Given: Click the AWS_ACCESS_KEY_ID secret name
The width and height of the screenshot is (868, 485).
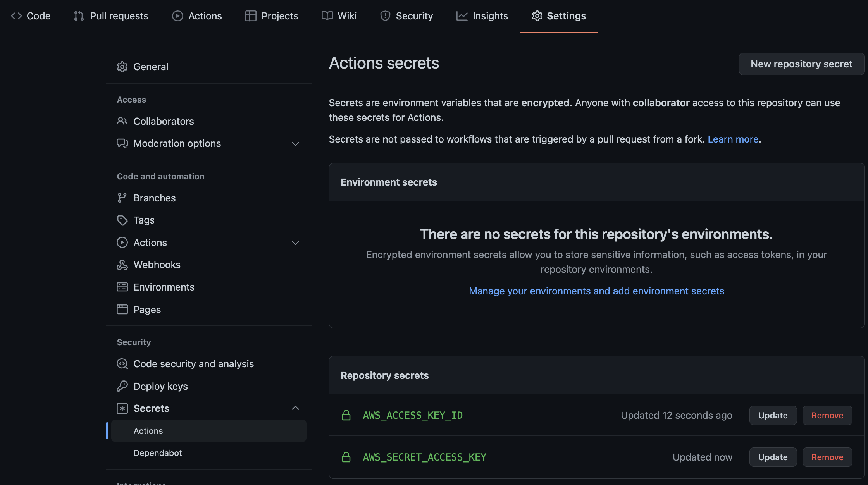Looking at the screenshot, I should click(413, 415).
